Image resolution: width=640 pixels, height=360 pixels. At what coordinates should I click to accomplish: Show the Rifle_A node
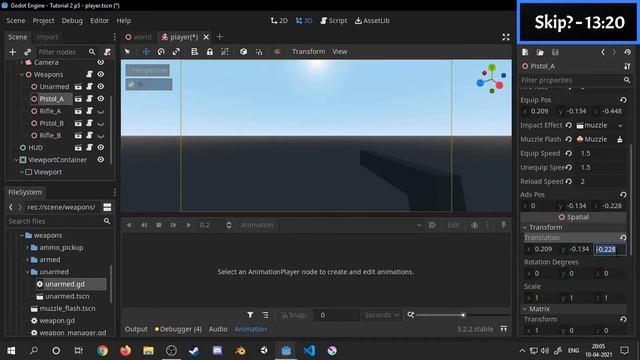tap(100, 111)
